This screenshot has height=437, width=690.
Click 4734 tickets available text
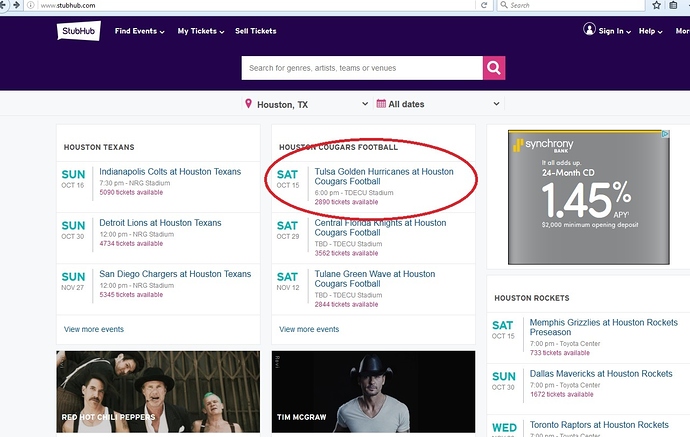coord(131,243)
